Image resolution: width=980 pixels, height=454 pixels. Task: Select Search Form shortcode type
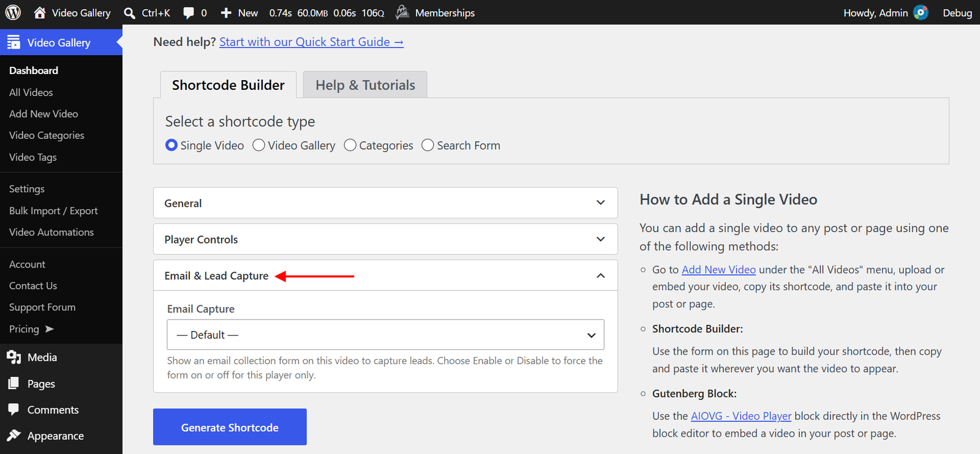pyautogui.click(x=428, y=145)
